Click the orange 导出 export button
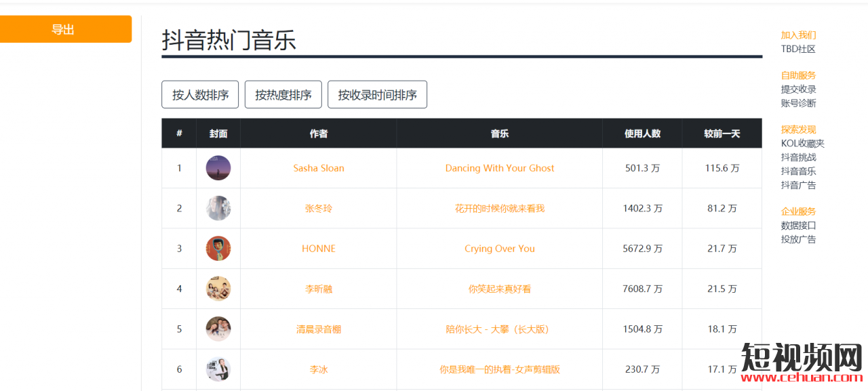 (65, 29)
